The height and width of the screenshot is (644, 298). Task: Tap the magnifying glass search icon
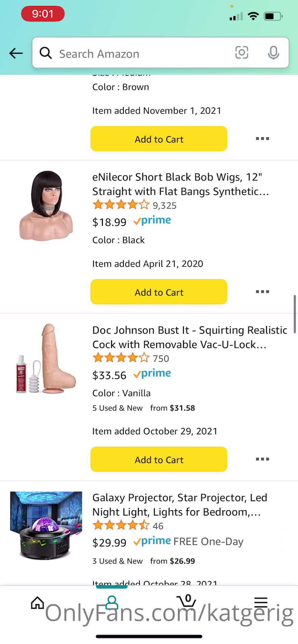tap(46, 53)
